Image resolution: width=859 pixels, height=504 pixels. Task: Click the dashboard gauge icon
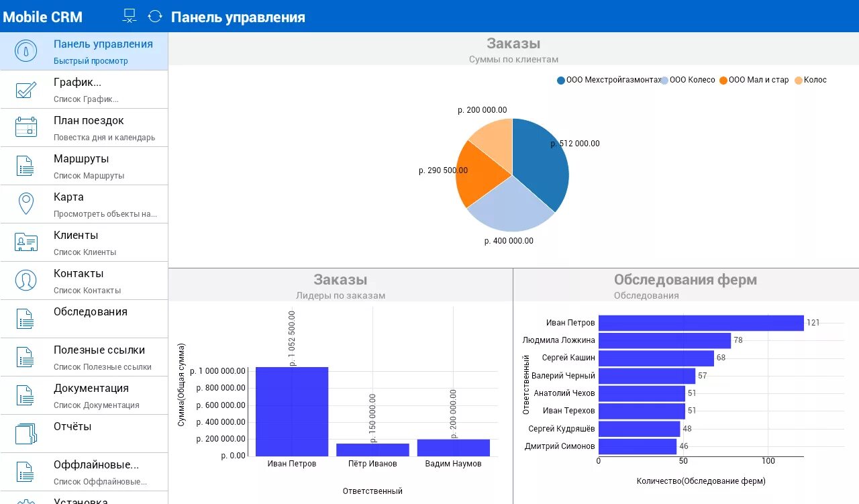26,51
